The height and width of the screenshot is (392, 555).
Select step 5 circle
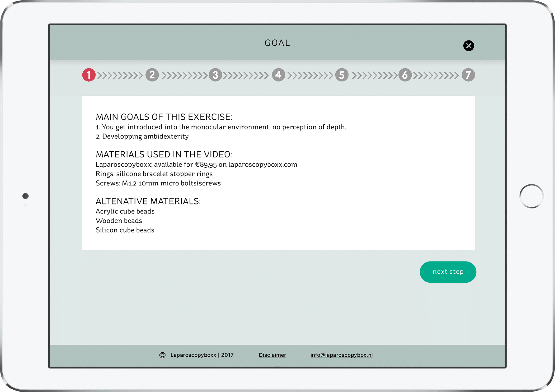coord(342,75)
